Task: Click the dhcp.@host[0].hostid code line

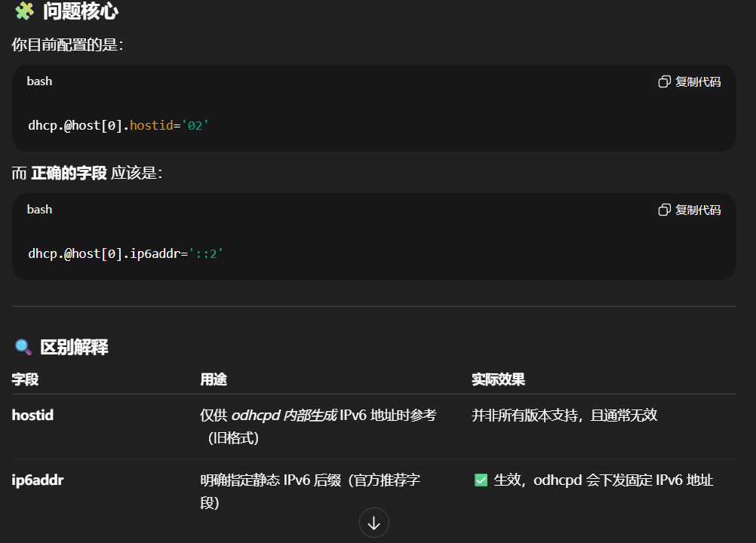Action: tap(118, 125)
